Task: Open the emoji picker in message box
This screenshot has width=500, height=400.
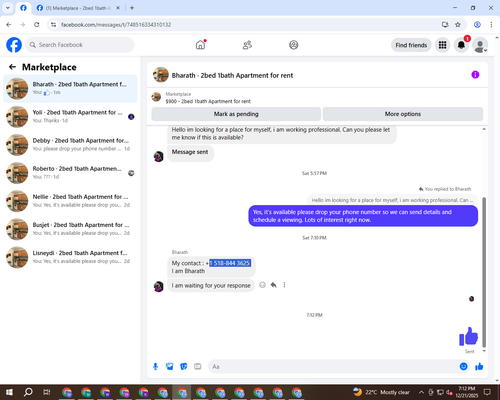Action: [463, 367]
